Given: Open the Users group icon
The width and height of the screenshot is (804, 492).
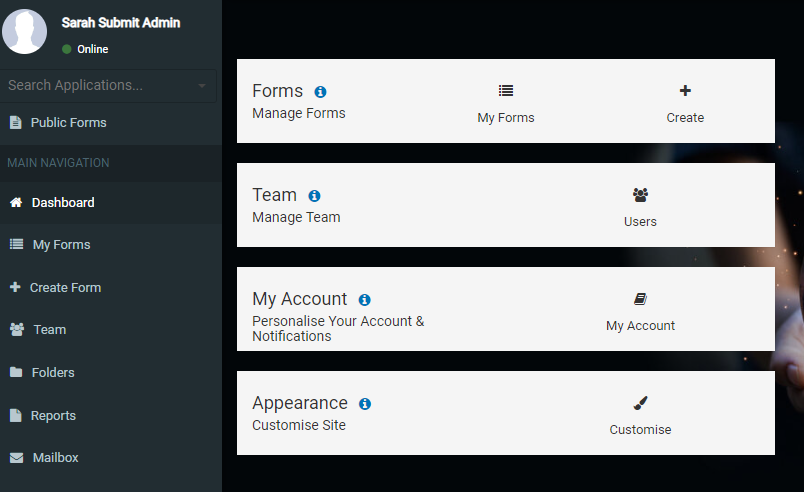Looking at the screenshot, I should (640, 195).
